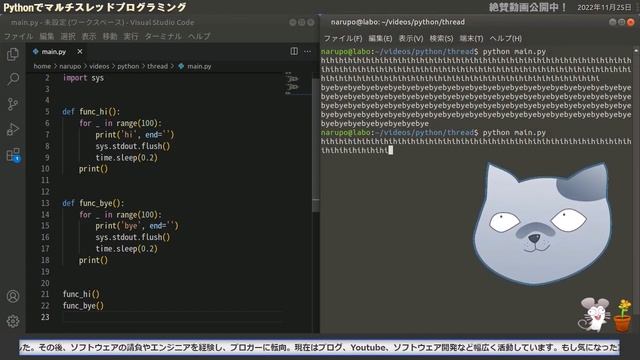Click the func_hi() call on line 21
This screenshot has height=360, width=640.
[x=81, y=294]
